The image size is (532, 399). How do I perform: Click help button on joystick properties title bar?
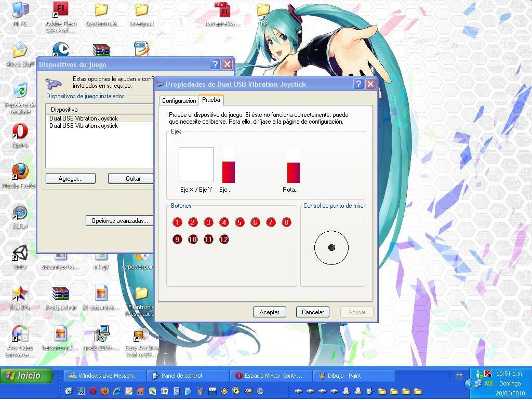click(358, 84)
